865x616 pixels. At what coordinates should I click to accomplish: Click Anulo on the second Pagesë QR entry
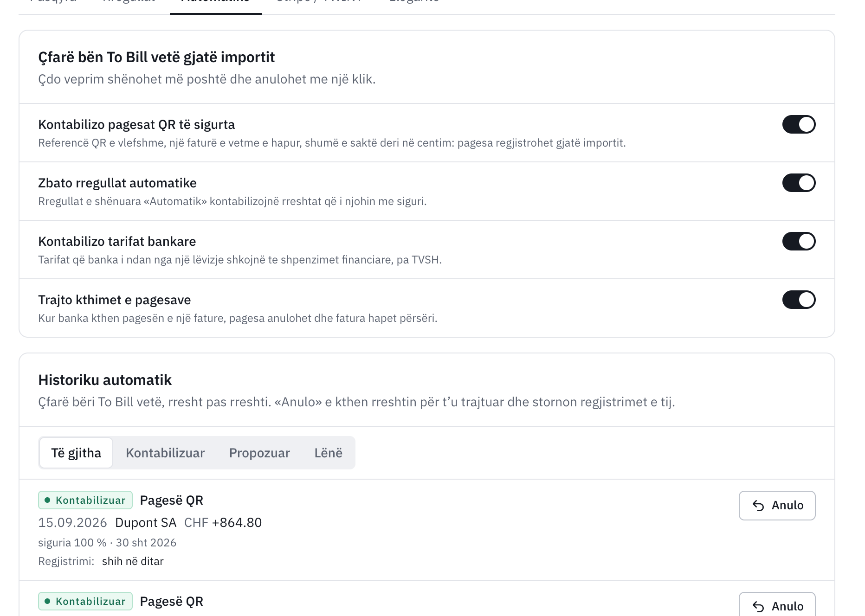(777, 604)
